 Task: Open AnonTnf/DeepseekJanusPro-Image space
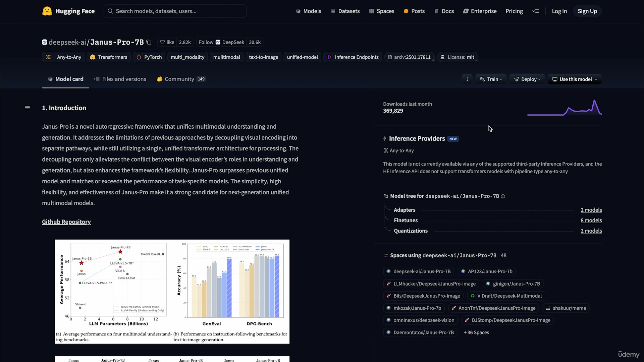(x=493, y=308)
